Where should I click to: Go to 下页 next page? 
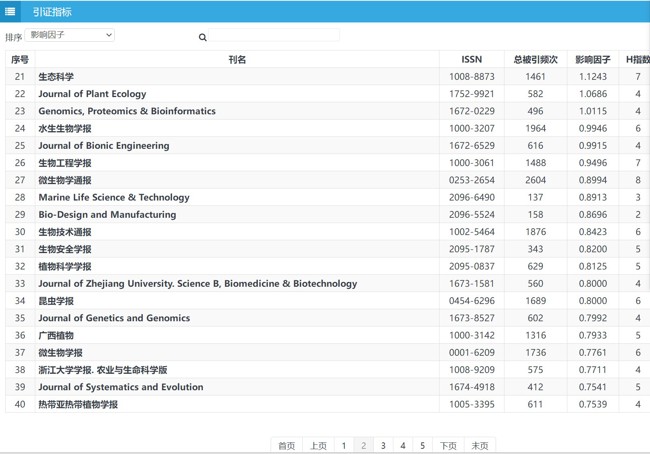[x=448, y=446]
